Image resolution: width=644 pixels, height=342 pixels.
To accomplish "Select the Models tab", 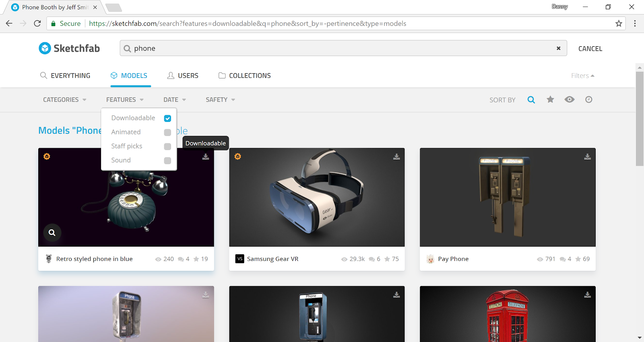I will click(x=129, y=76).
